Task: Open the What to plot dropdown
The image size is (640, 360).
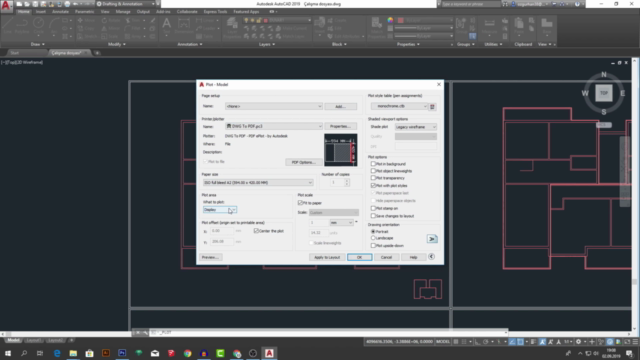Action: pos(220,210)
